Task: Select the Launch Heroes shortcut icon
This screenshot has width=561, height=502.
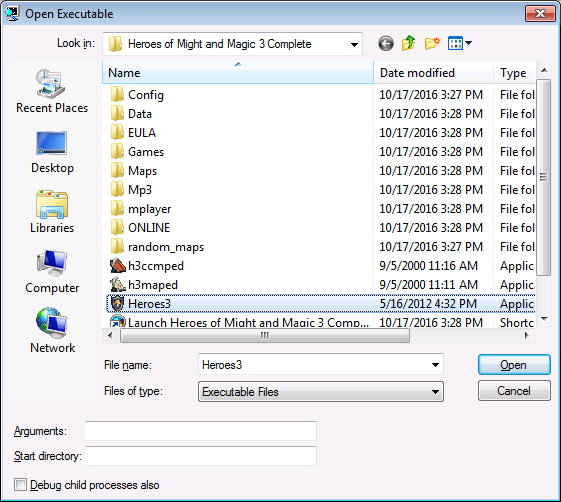Action: (x=117, y=321)
